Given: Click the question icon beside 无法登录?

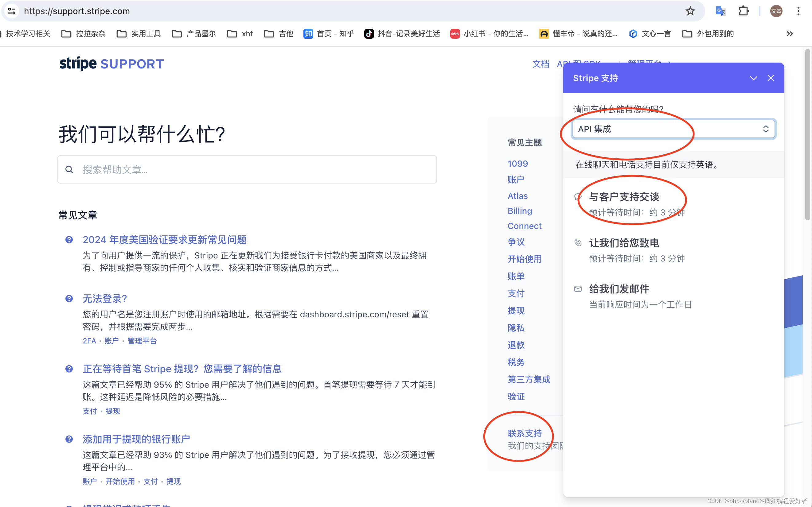Looking at the screenshot, I should pyautogui.click(x=69, y=298).
